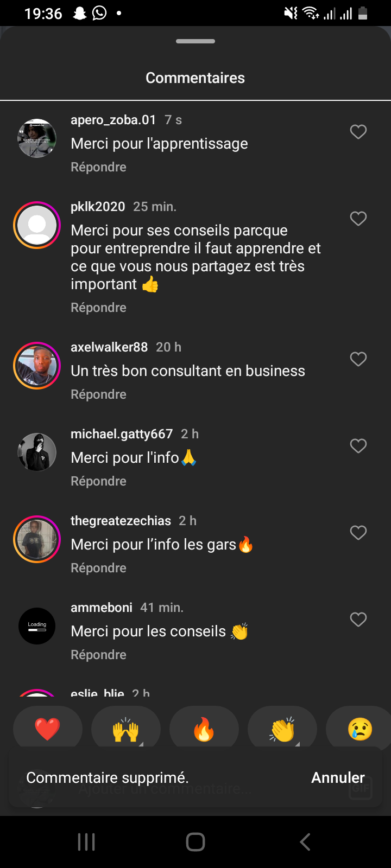Send fire emoji quick reaction
This screenshot has height=868, width=391.
[x=204, y=729]
